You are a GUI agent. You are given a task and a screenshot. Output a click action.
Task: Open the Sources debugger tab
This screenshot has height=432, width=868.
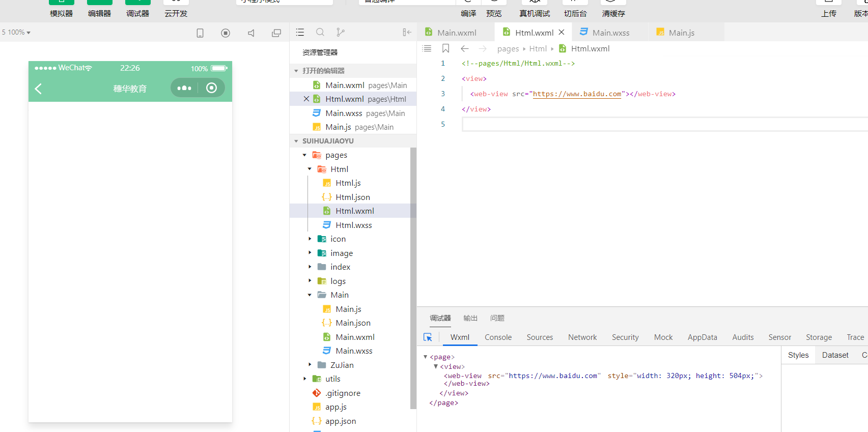click(540, 337)
